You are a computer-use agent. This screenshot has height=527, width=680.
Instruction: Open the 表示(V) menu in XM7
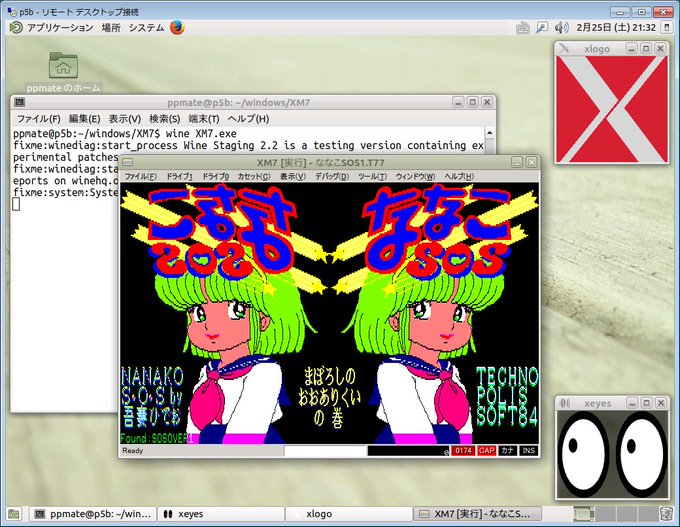coord(293,177)
